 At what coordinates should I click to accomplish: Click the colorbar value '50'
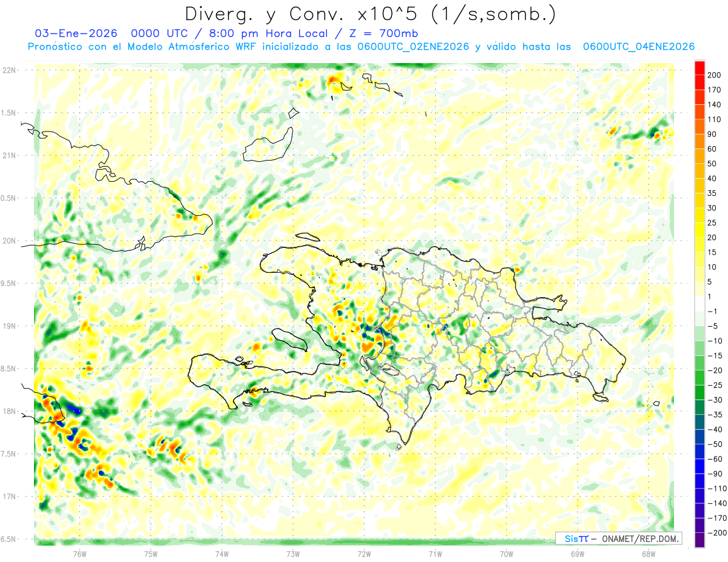712,164
